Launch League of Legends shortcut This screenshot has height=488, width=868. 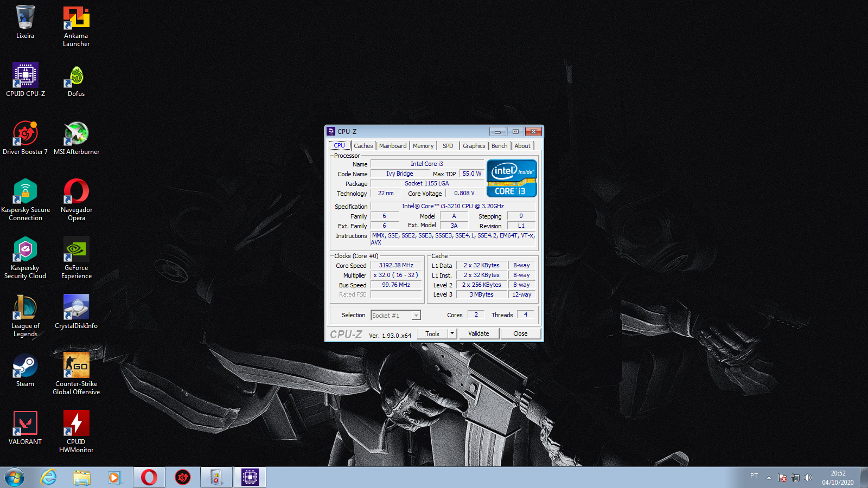tap(25, 316)
